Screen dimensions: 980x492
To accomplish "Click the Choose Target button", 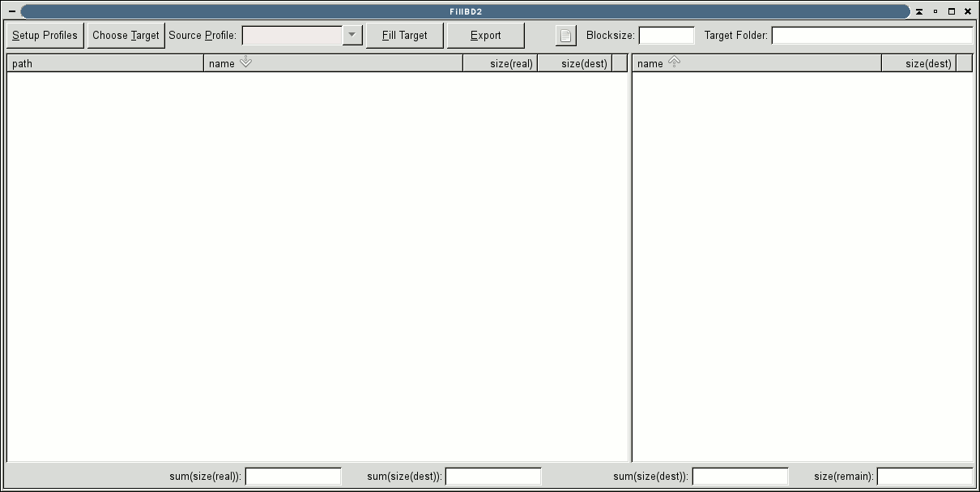I will pos(126,35).
